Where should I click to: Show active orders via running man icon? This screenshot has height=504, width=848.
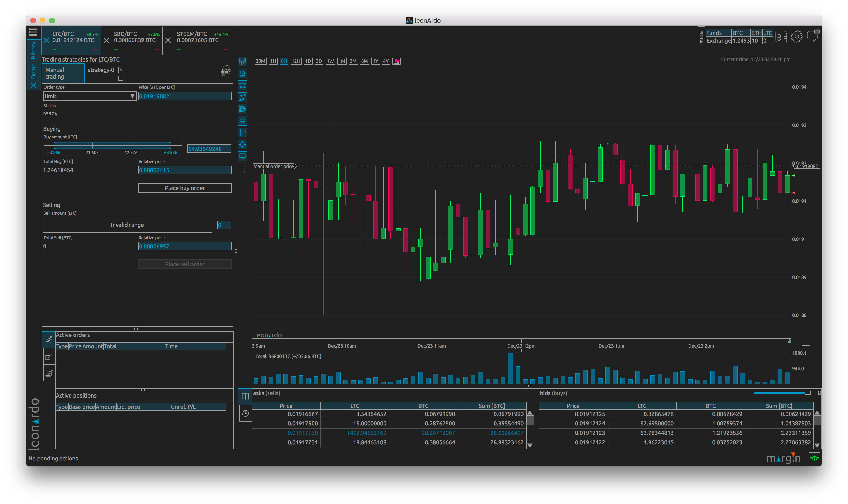point(49,340)
